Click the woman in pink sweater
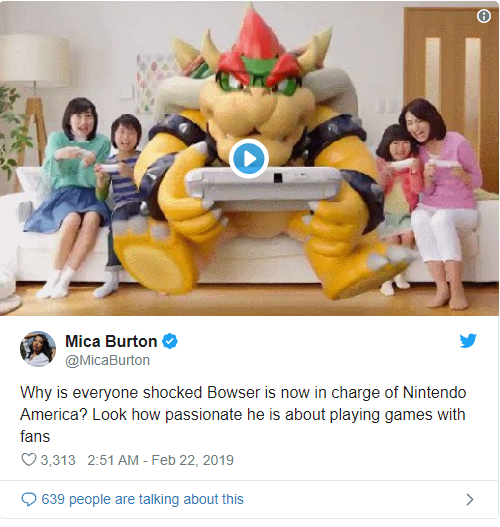This screenshot has width=500, height=527. pos(440,202)
